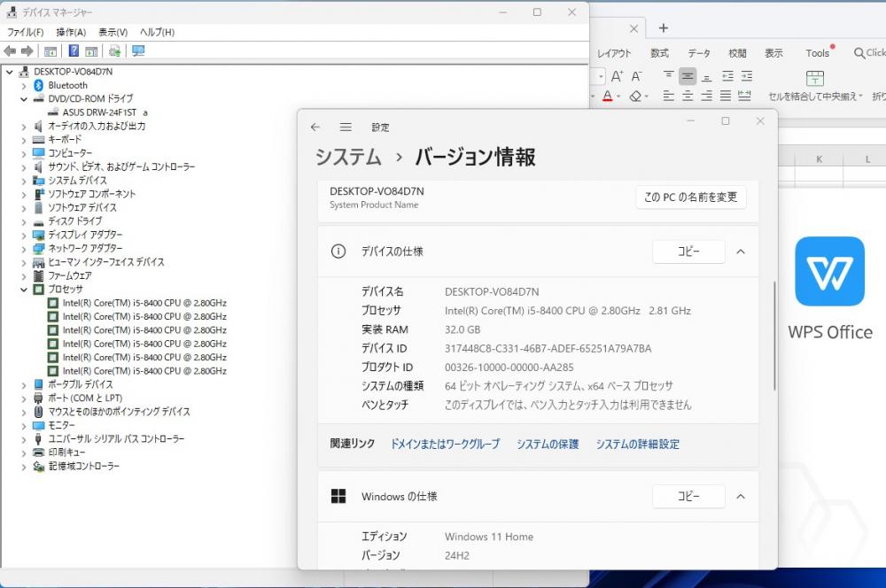The image size is (886, 588).
Task: Decrease font size in WPS ribbon
Action: tap(637, 75)
